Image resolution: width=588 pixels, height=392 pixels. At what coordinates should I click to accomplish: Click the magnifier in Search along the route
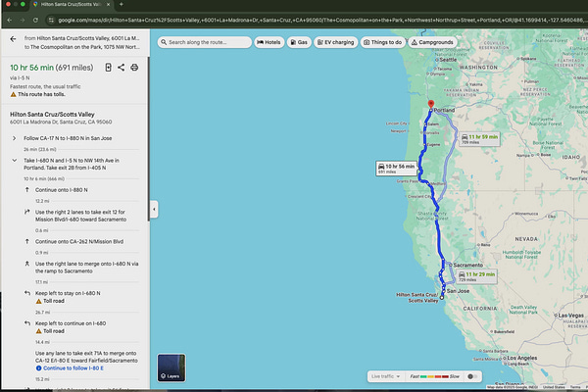pos(164,42)
